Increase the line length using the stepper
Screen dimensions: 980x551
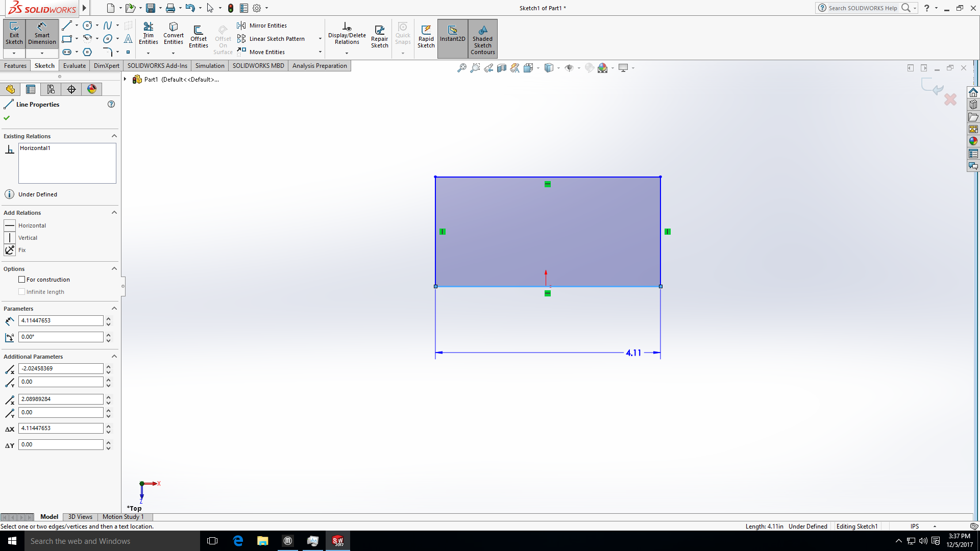(108, 318)
